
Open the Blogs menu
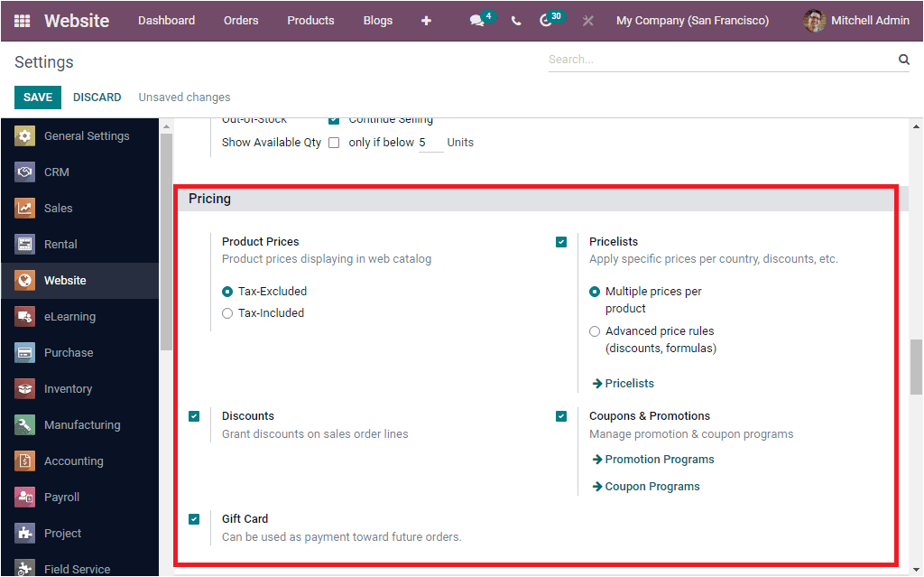tap(377, 20)
